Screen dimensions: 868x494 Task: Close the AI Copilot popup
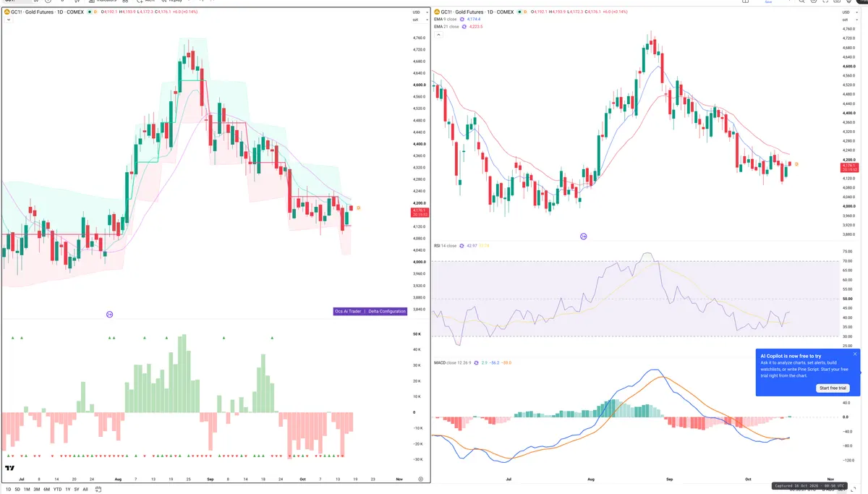(855, 354)
